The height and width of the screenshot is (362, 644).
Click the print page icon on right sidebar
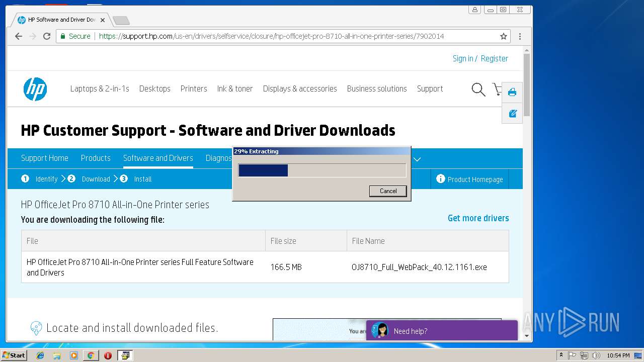(512, 92)
